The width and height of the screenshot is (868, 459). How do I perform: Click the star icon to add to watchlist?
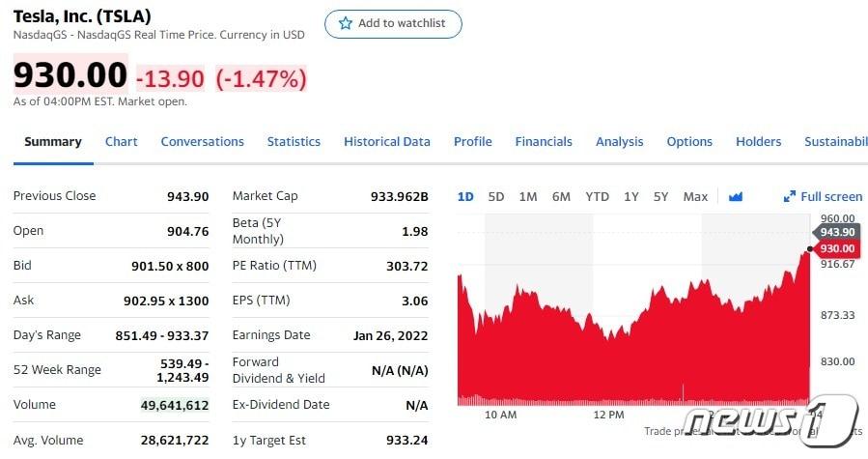click(346, 23)
